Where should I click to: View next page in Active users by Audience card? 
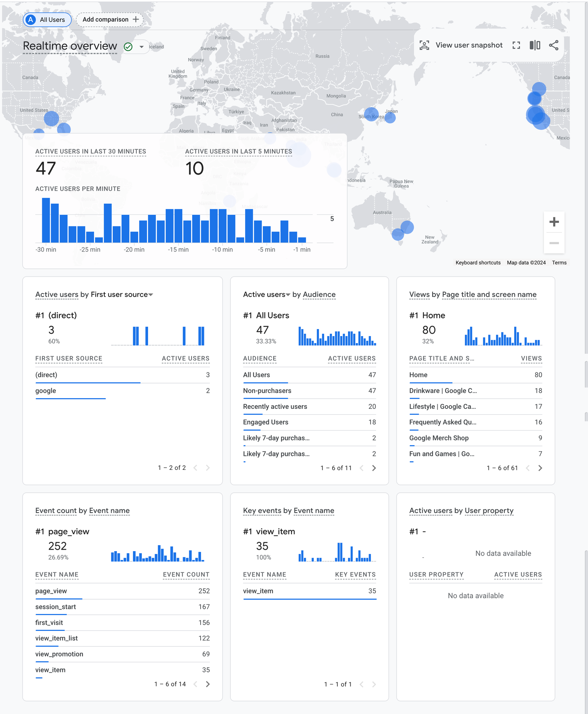(374, 468)
